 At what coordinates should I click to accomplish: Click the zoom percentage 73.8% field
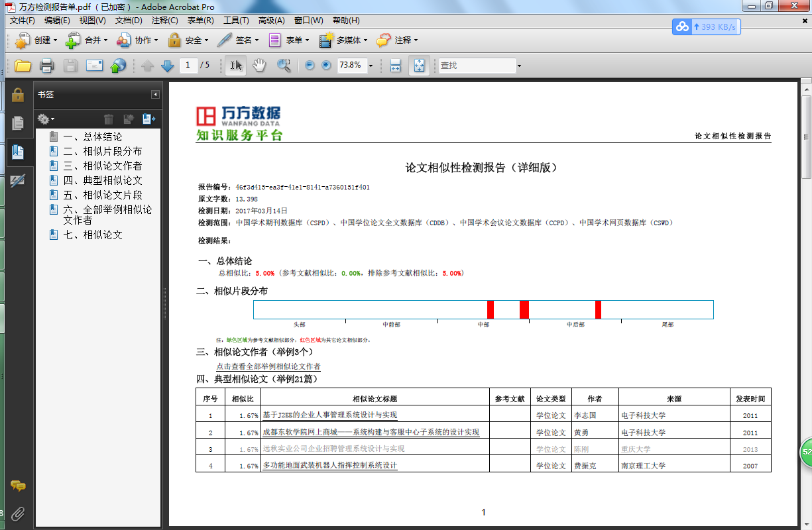(351, 66)
